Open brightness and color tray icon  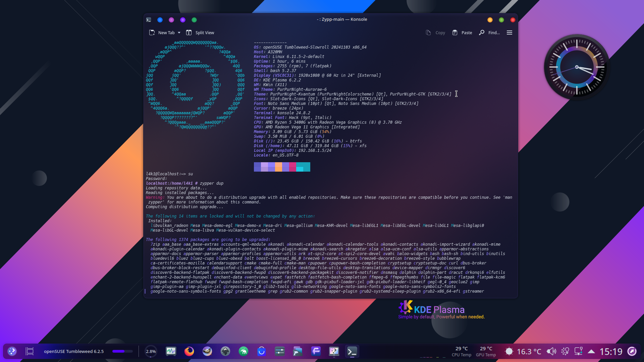point(565,351)
